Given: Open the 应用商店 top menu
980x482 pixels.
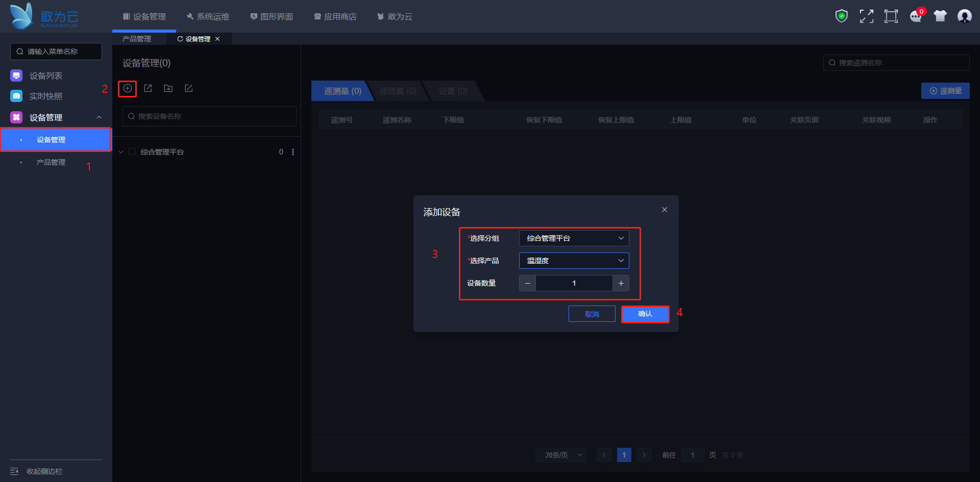Looking at the screenshot, I should coord(335,17).
